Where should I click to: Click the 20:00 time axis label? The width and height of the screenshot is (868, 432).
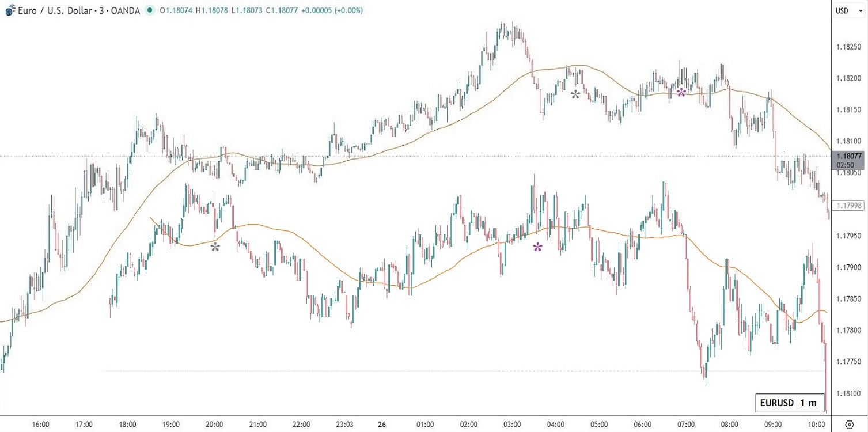point(214,425)
